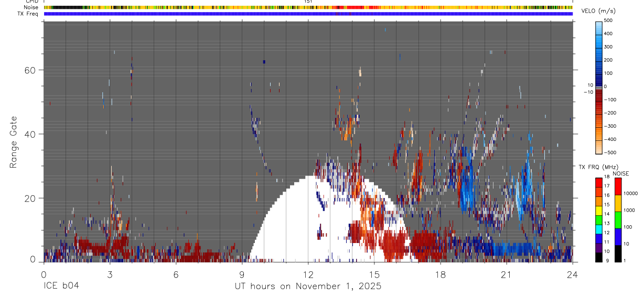Click noise scale label '10000'
Image resolution: width=644 pixels, height=297 pixels.
point(631,193)
